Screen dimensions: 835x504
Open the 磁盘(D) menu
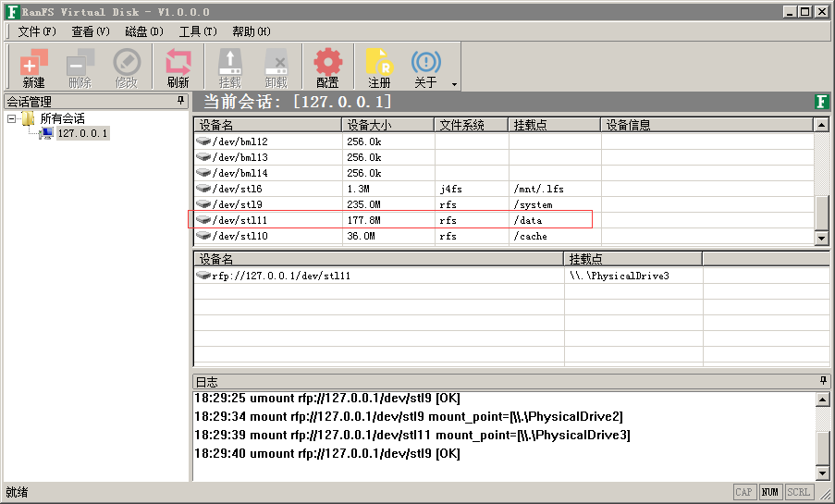[x=144, y=31]
